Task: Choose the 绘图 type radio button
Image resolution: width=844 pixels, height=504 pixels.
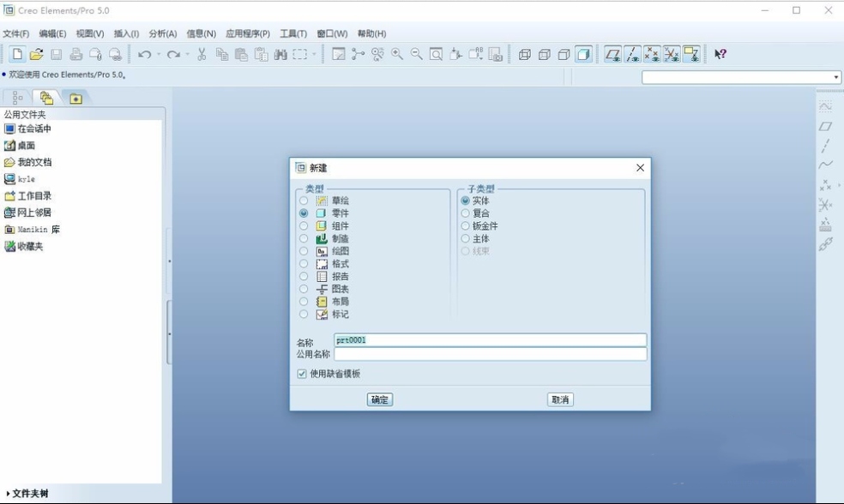Action: click(304, 251)
